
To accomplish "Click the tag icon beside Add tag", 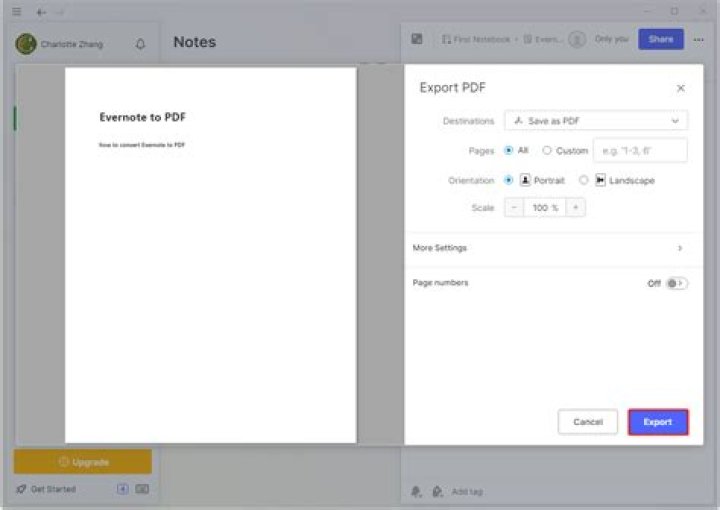I will click(438, 492).
